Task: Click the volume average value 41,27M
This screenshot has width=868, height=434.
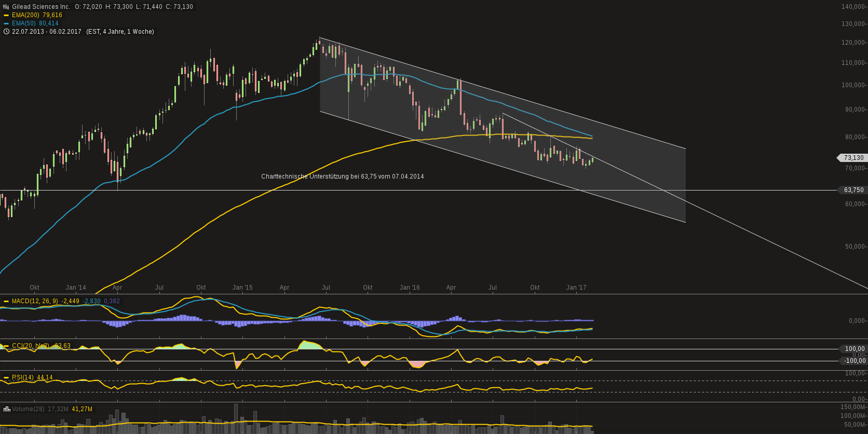Action: pos(82,409)
